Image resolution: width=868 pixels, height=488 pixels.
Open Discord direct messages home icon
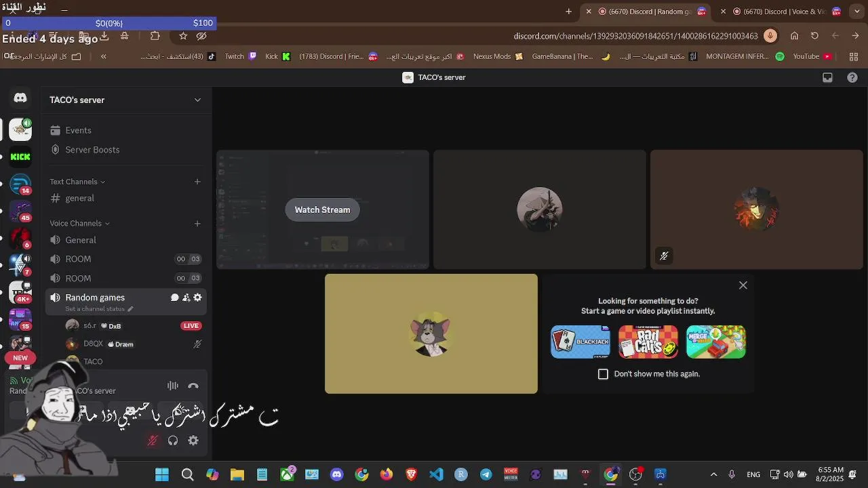click(x=20, y=98)
